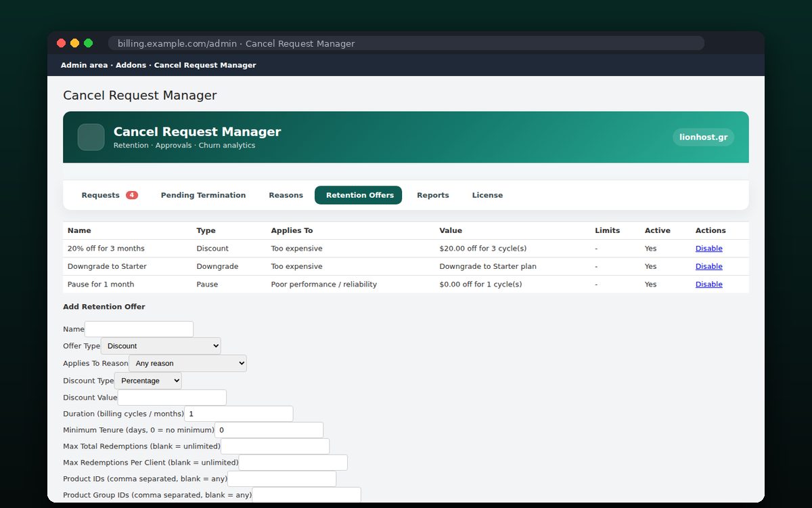Open the Applies To Reason dropdown
This screenshot has width=812, height=508.
pyautogui.click(x=187, y=364)
